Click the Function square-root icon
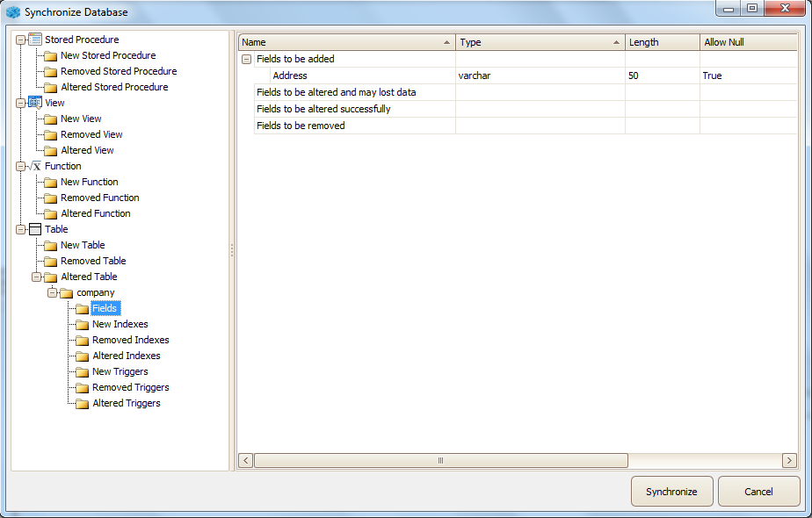812x518 pixels. point(34,166)
